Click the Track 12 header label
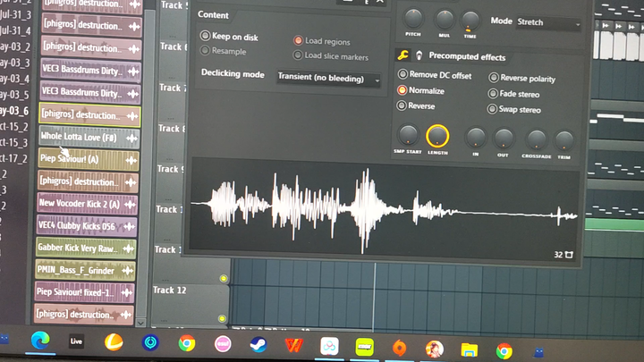 (x=170, y=290)
